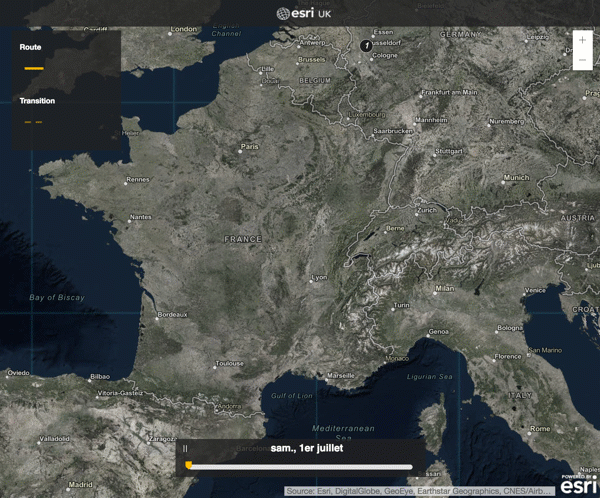Viewport: 600px width, 498px height.
Task: Click the London city label
Action: pos(184,29)
